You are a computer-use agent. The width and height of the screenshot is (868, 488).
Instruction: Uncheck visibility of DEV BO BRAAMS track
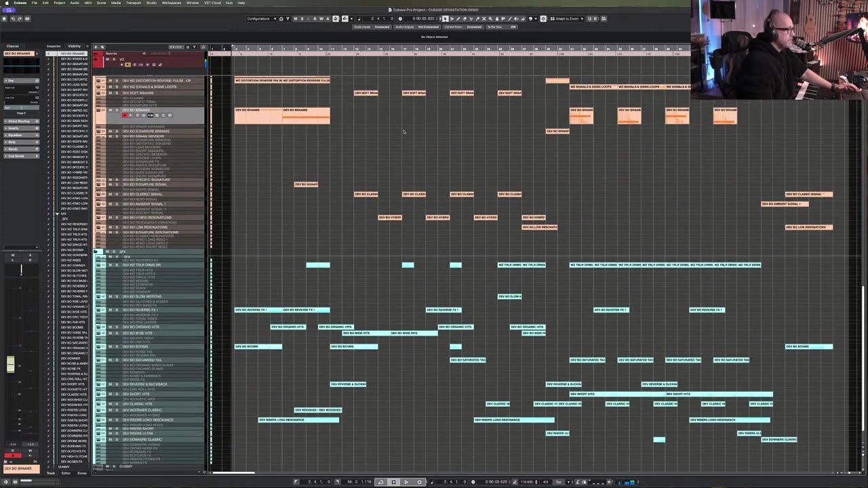(x=48, y=54)
